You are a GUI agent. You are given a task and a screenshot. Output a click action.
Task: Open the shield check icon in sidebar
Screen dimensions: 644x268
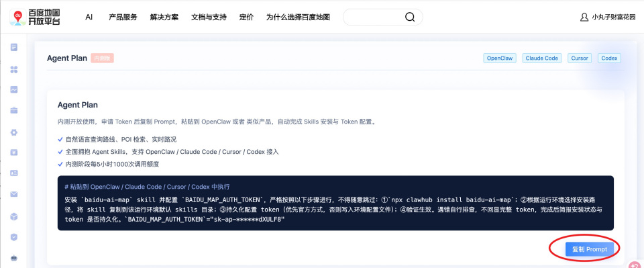pos(14,237)
